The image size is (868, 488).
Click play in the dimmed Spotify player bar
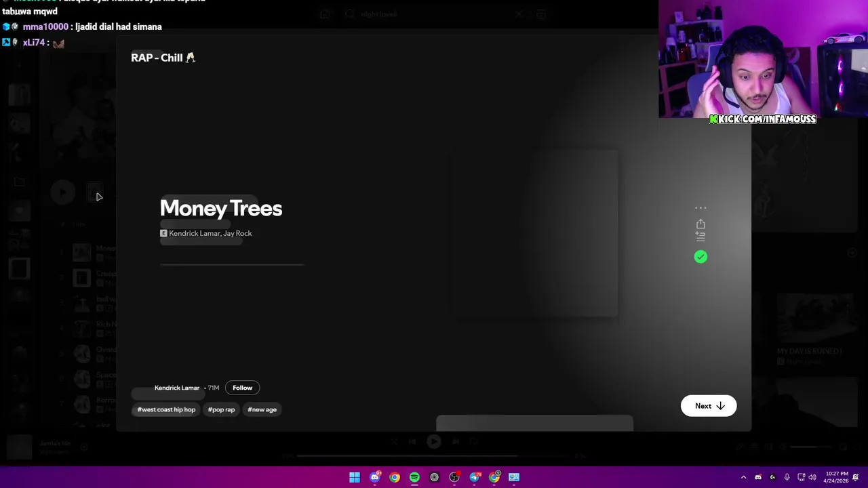[434, 442]
